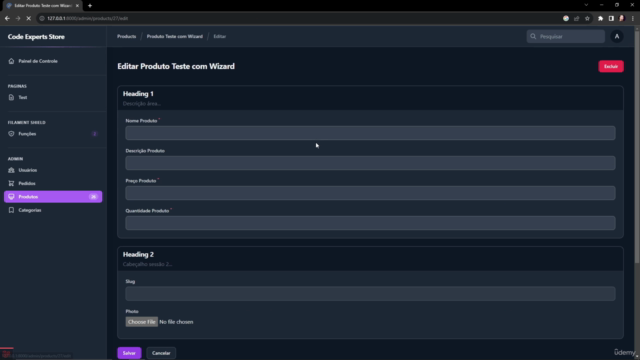
Task: Click the Cancelar button
Action: tap(161, 353)
